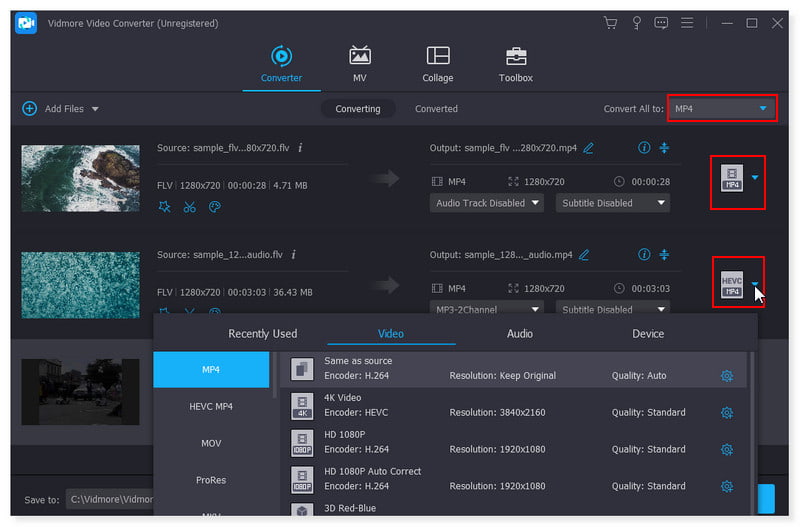Open the MV maker section
This screenshot has height=527, width=800.
[x=359, y=64]
